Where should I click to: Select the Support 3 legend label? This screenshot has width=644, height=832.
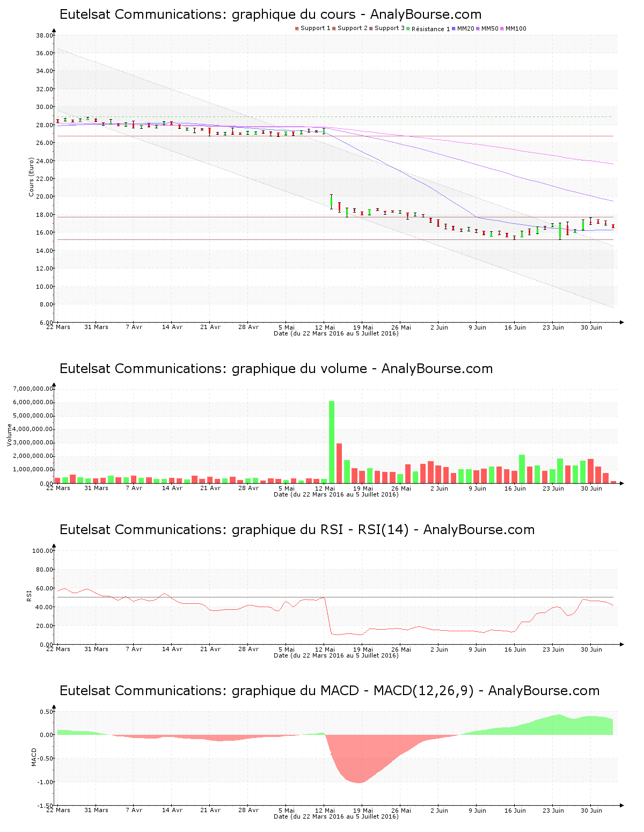tap(390, 28)
